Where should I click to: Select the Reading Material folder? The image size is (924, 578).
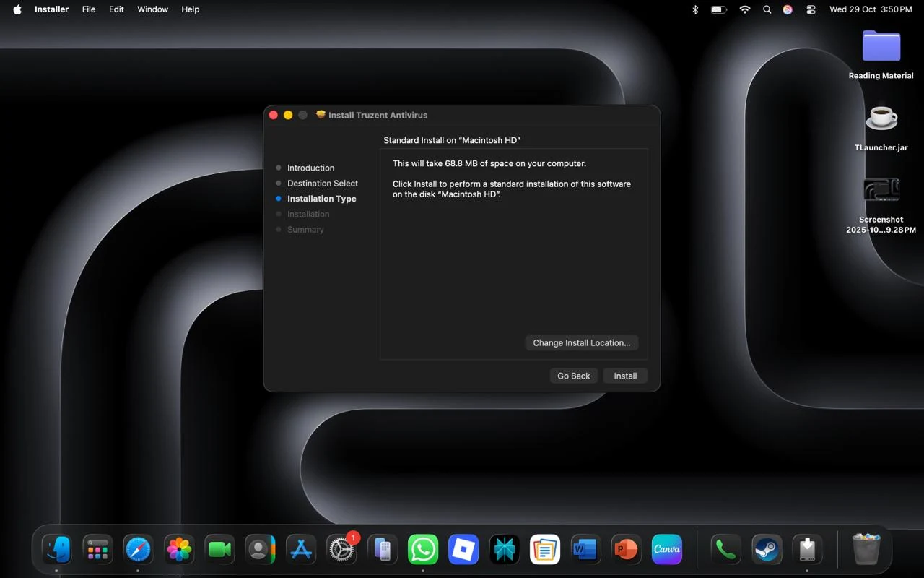(x=881, y=47)
